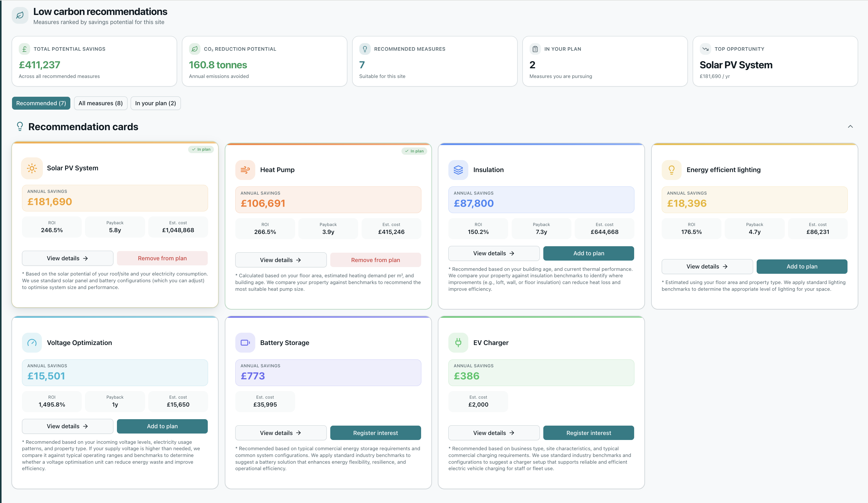
Task: Click the Battery Storage battery icon
Action: tap(245, 343)
